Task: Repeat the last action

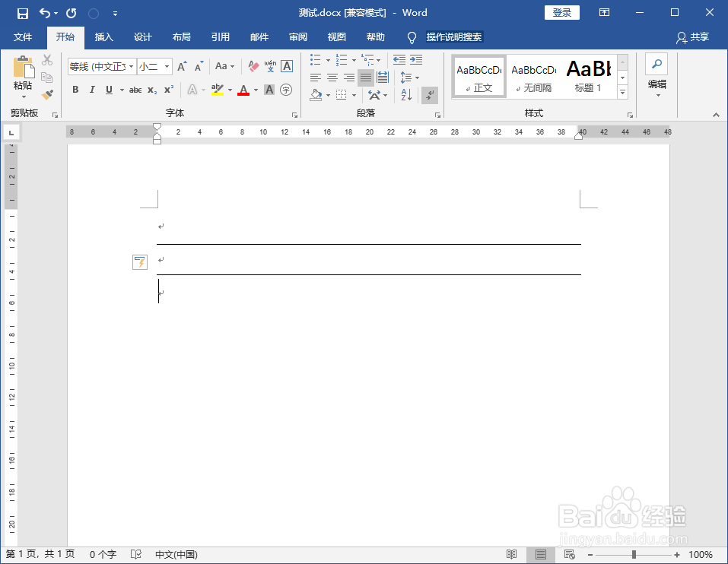Action: (x=71, y=13)
